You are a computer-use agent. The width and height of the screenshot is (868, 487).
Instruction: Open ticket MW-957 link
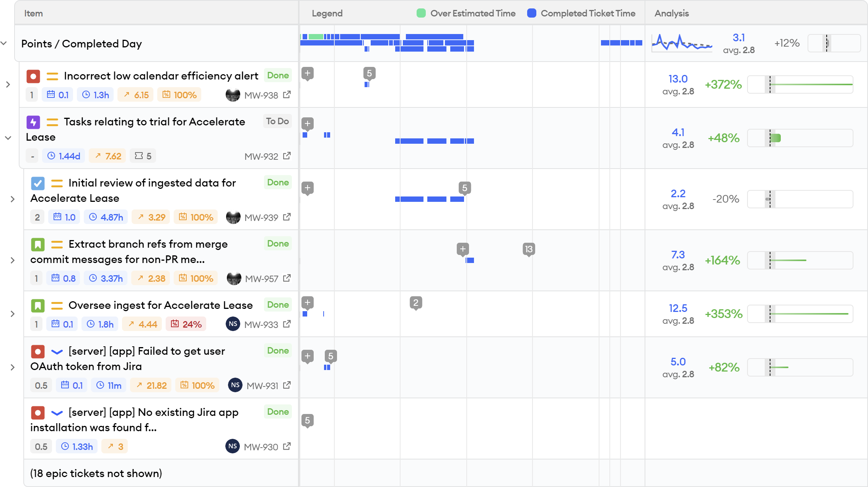click(261, 279)
